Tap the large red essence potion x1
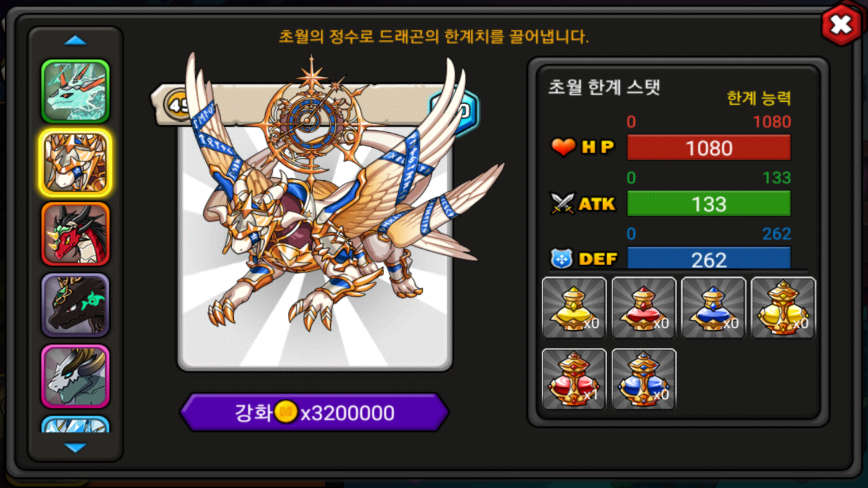This screenshot has width=868, height=488. pos(574,379)
